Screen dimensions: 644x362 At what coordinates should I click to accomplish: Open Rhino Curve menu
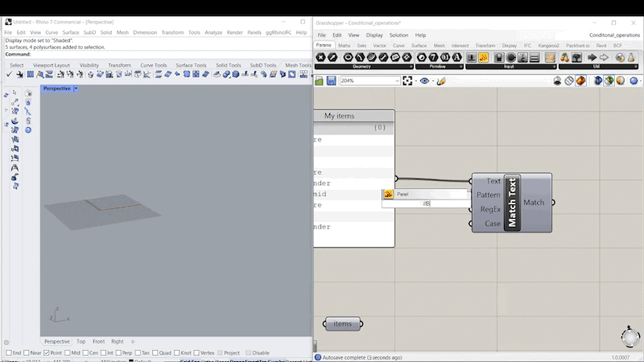52,32
